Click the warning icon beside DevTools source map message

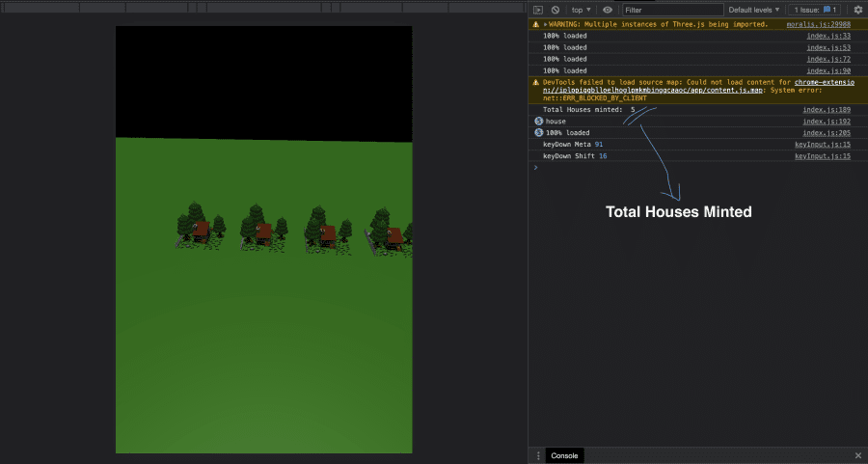pos(535,83)
